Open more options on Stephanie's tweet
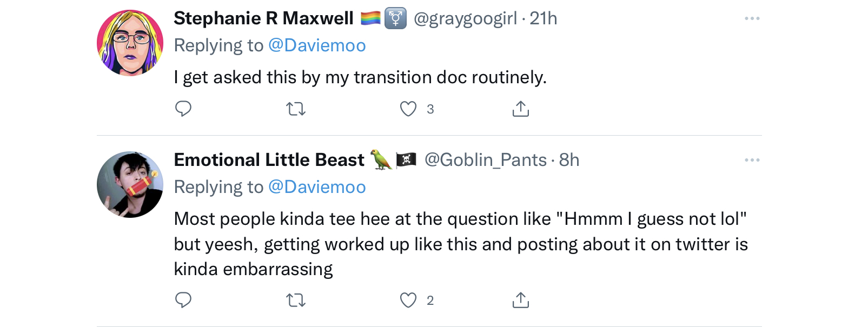This screenshot has height=327, width=868. point(752,18)
